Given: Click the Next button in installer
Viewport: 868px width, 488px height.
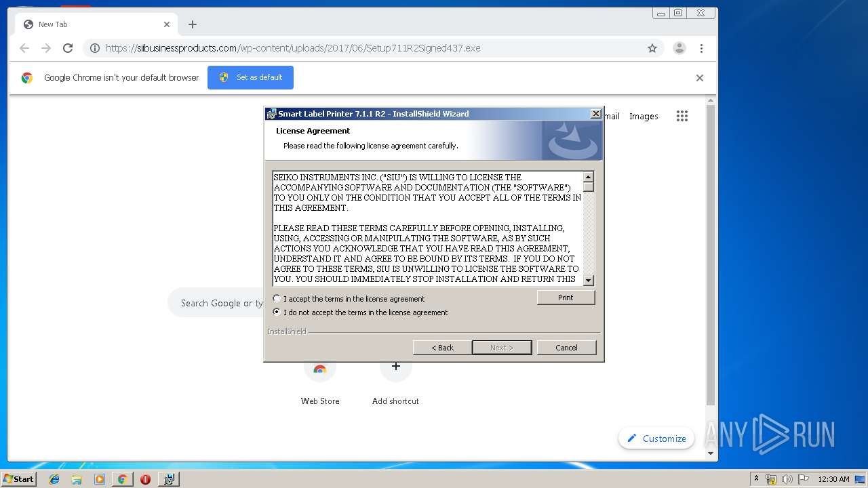Looking at the screenshot, I should (x=502, y=348).
